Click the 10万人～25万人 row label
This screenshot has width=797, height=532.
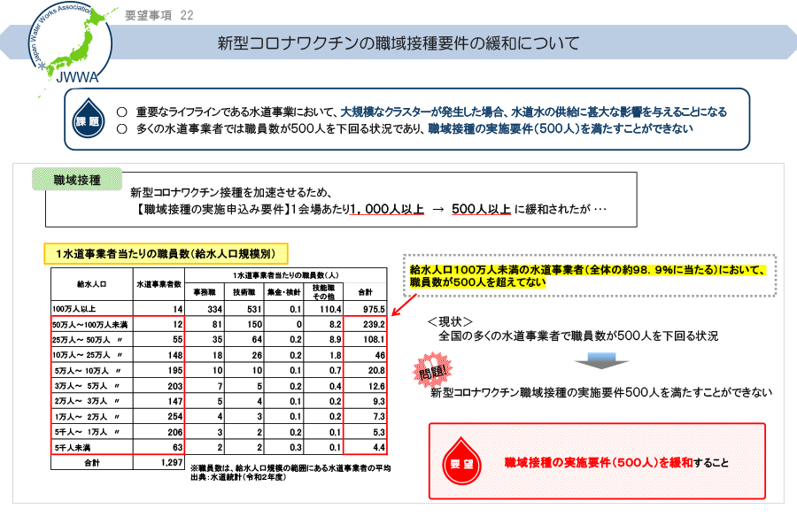(x=88, y=355)
